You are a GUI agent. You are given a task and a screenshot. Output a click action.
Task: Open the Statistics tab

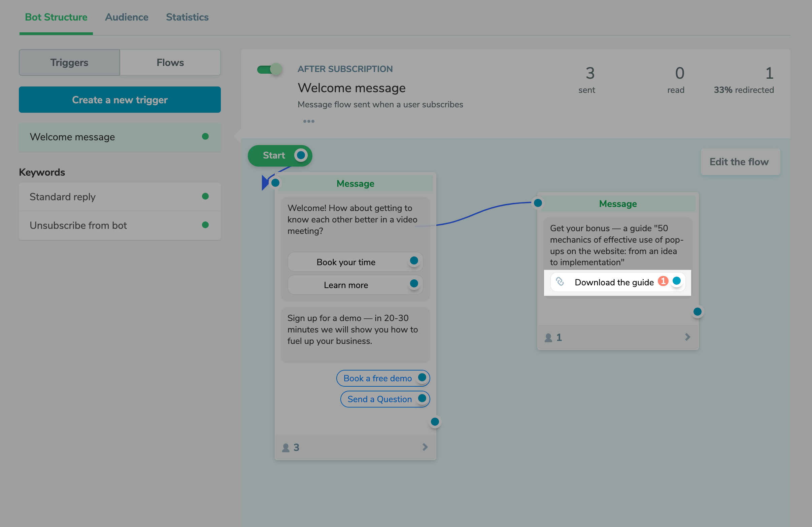click(x=187, y=17)
